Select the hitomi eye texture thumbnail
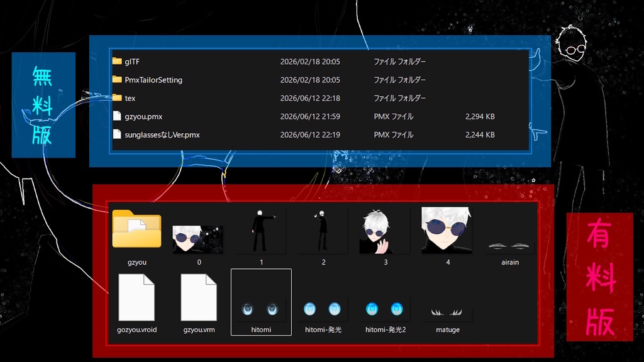This screenshot has width=644, height=362. [x=260, y=309]
